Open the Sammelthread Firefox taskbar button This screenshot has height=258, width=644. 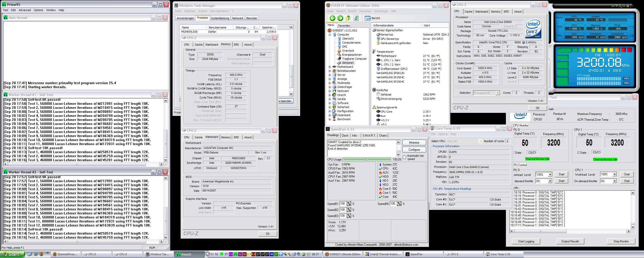point(66,254)
